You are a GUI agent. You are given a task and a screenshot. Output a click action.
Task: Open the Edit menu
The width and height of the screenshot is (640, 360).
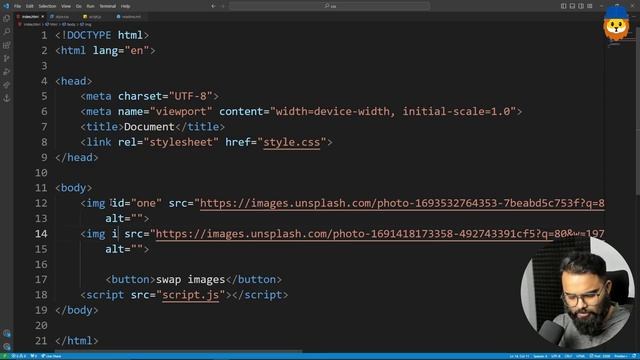(29, 6)
